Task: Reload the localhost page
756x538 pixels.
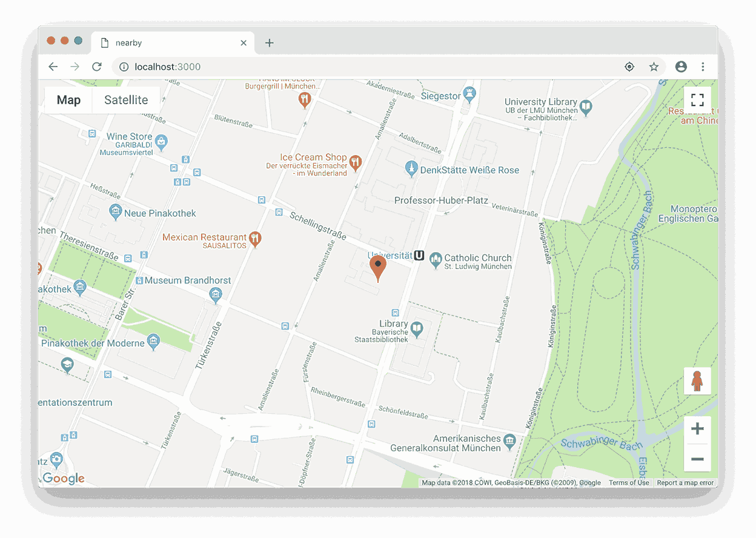Action: click(96, 67)
